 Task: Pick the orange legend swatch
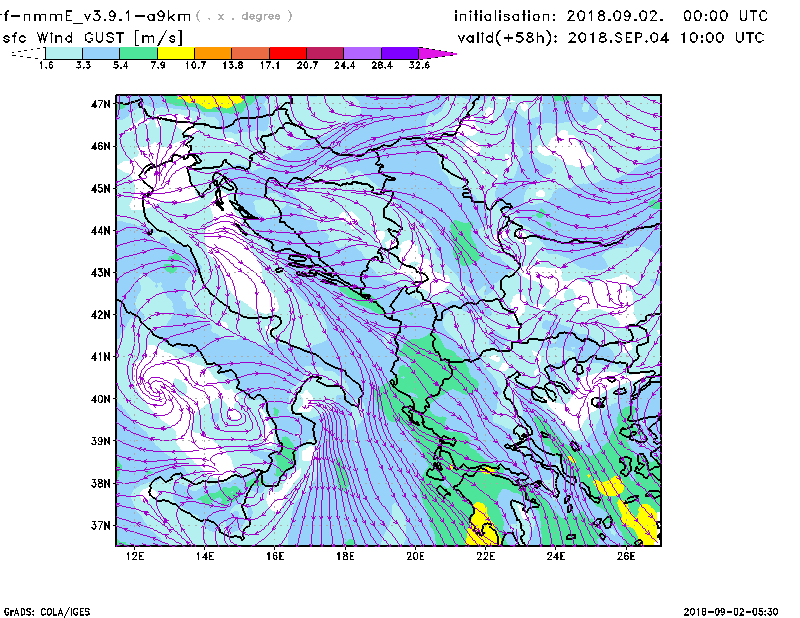tap(213, 53)
